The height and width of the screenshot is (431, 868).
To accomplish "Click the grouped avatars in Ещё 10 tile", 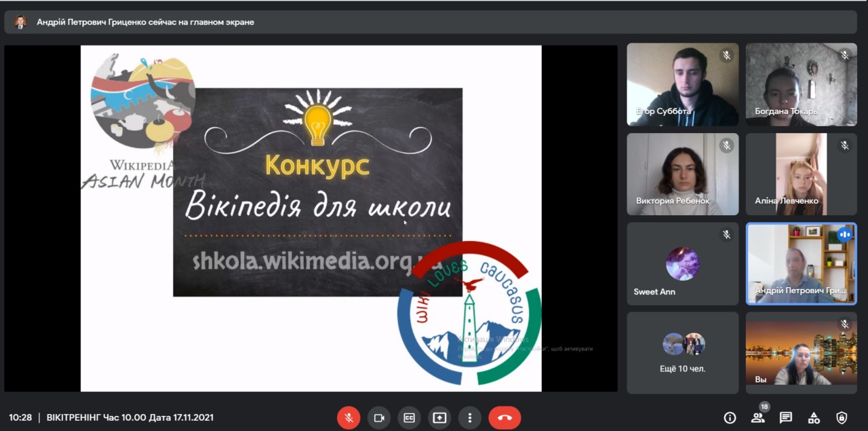I will pyautogui.click(x=683, y=344).
